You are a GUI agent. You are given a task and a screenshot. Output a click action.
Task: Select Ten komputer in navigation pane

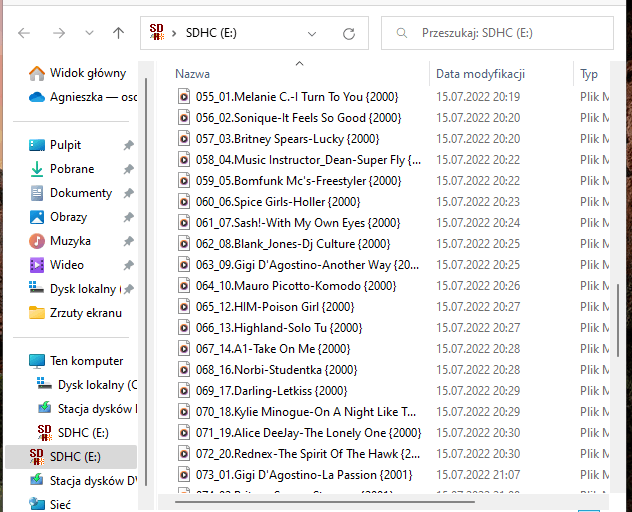click(x=76, y=361)
